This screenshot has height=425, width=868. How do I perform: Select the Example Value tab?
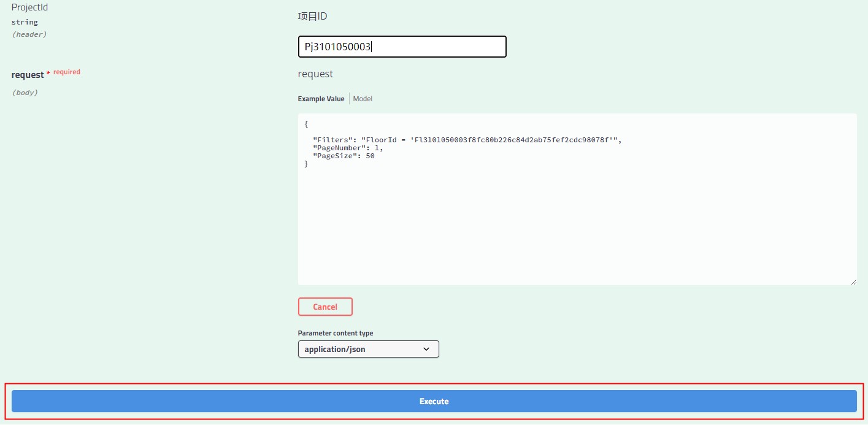click(321, 99)
